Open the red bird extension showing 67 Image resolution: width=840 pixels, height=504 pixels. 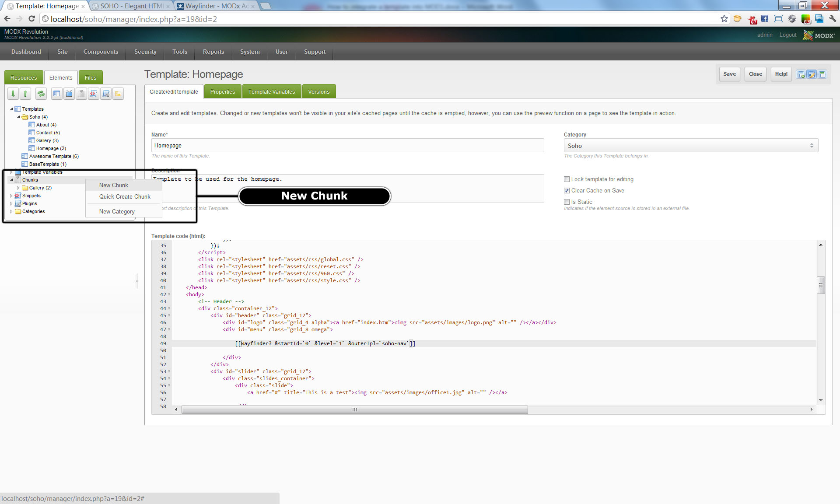coord(752,19)
